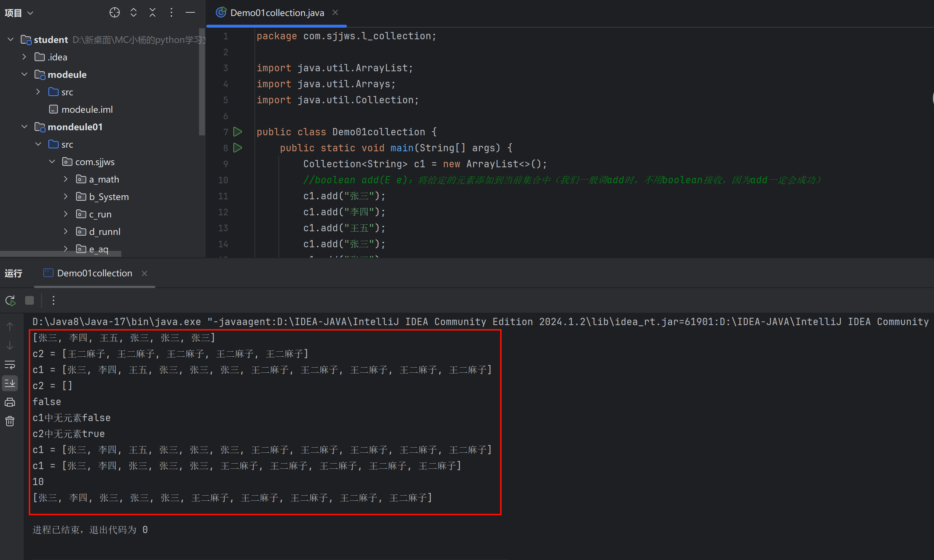Expand the b_System package
The image size is (934, 560).
(66, 197)
